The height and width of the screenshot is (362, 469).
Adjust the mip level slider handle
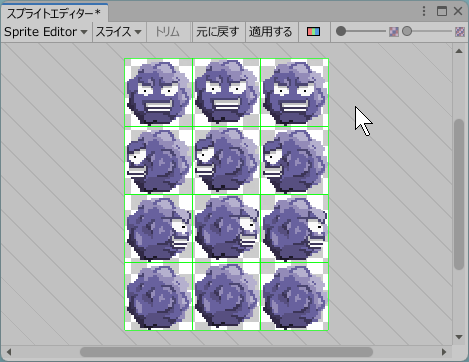407,31
